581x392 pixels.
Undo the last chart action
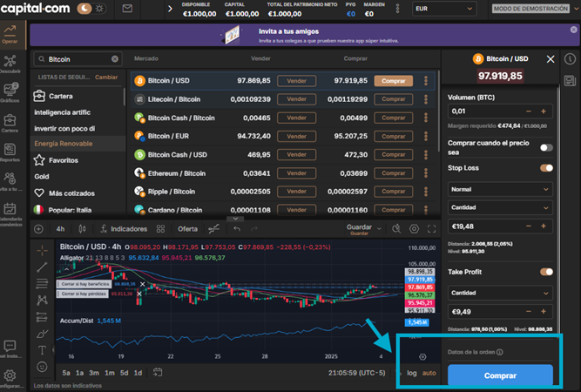point(237,229)
